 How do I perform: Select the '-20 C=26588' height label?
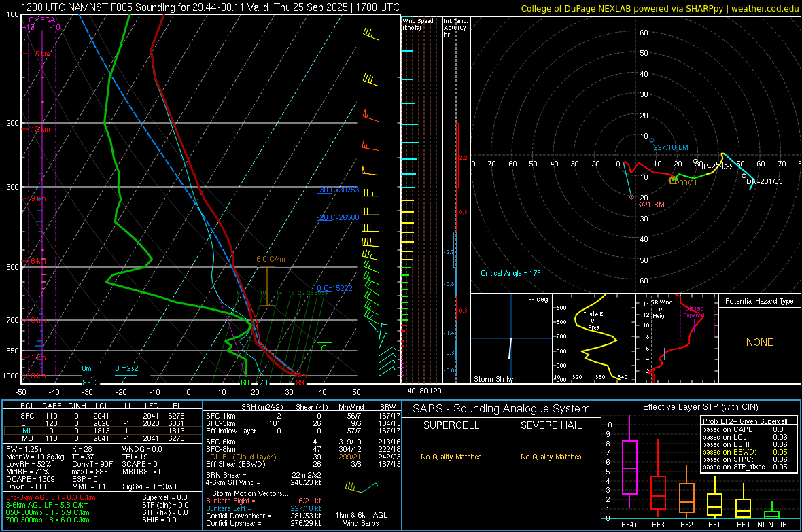[338, 217]
